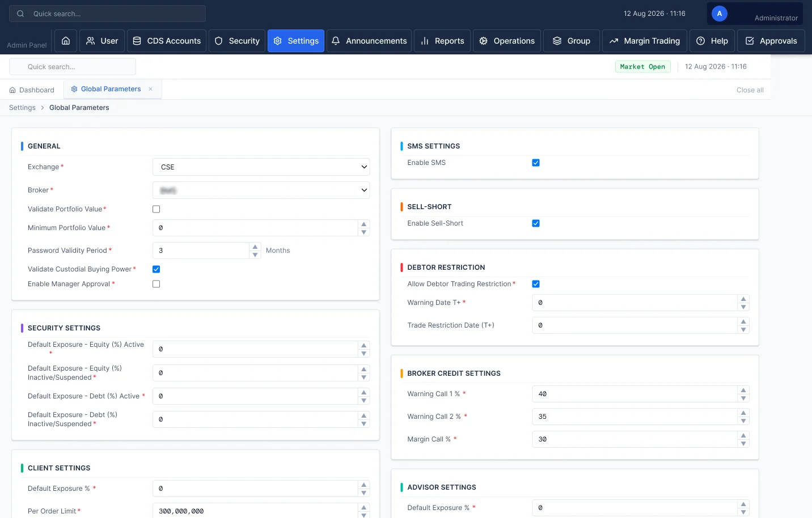This screenshot has width=812, height=518.
Task: Click the Warning Call 2 % input field
Action: (x=635, y=417)
